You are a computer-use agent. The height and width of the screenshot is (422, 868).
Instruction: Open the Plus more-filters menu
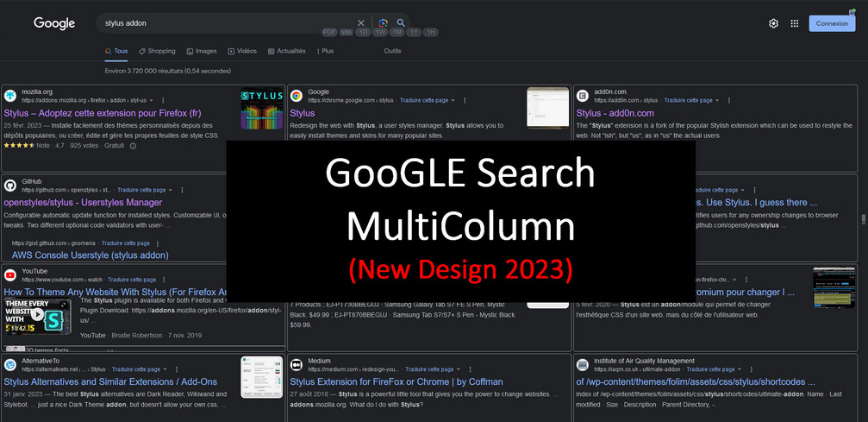pos(325,51)
